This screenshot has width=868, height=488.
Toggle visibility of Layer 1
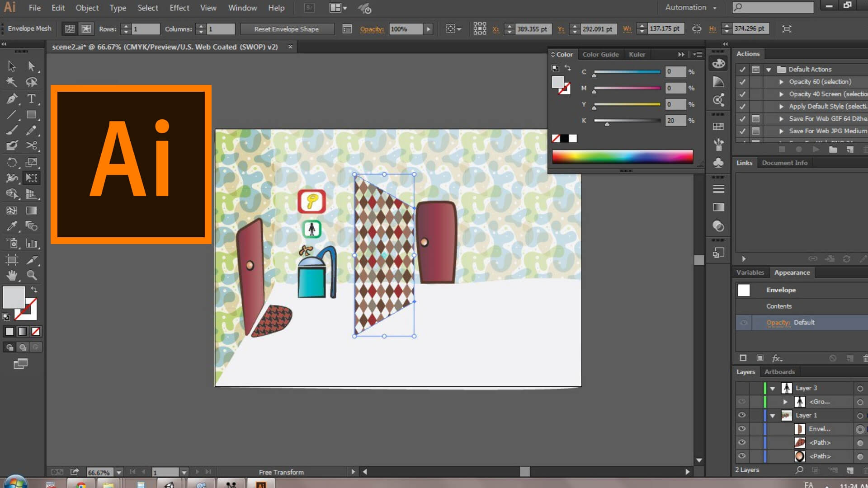(x=741, y=415)
